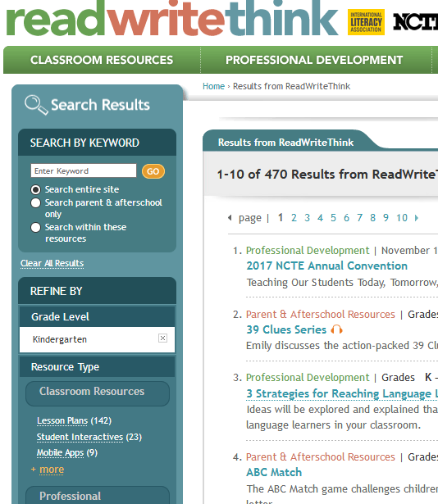Go to results page 5

pos(333,218)
